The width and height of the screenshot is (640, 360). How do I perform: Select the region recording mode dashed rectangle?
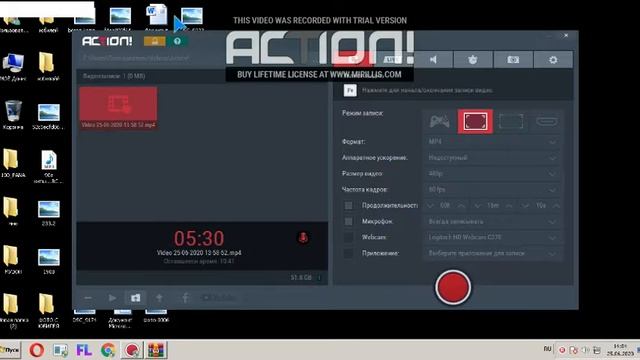coord(511,121)
